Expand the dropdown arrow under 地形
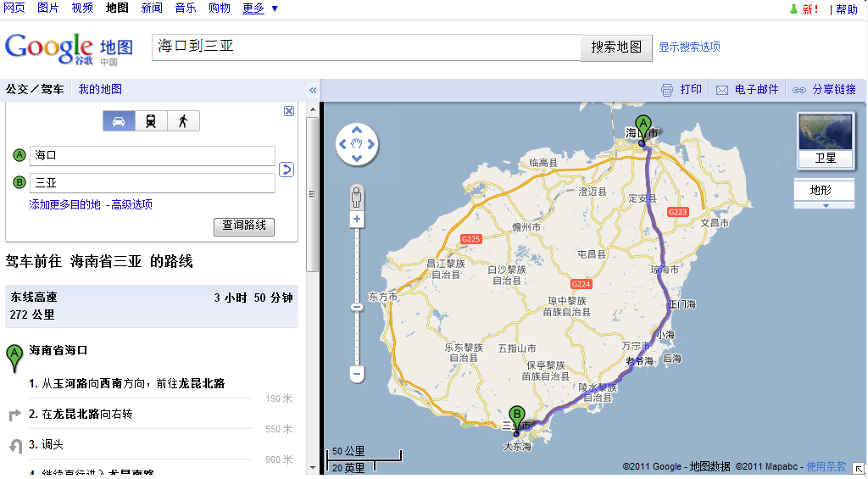This screenshot has height=479, width=868. pos(825,205)
